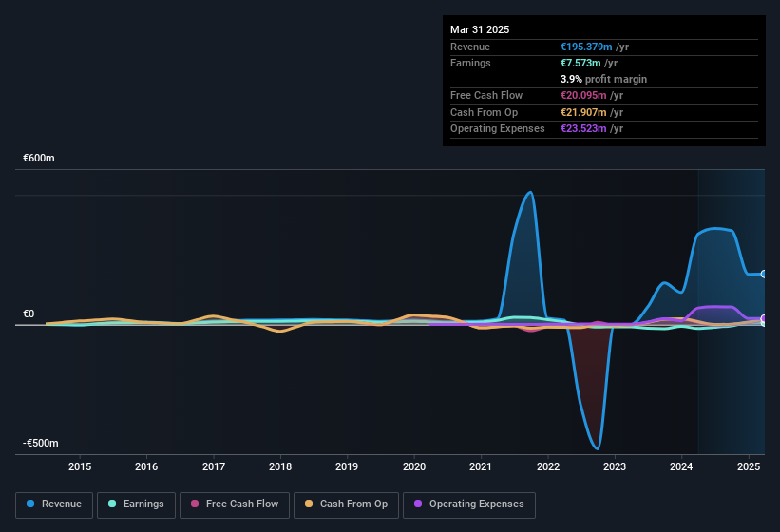
Task: Click the Revenue endpoint marker at chart edge
Action: point(764,274)
